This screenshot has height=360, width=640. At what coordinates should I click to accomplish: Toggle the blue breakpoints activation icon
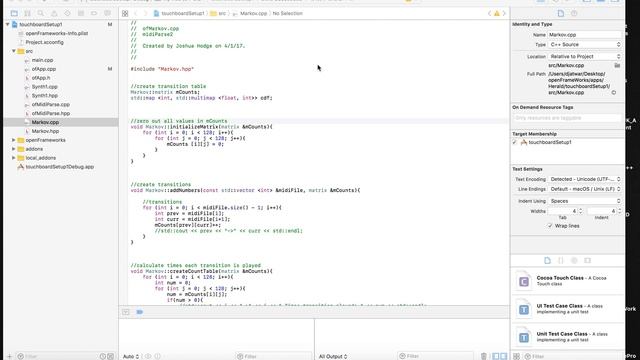click(x=140, y=312)
